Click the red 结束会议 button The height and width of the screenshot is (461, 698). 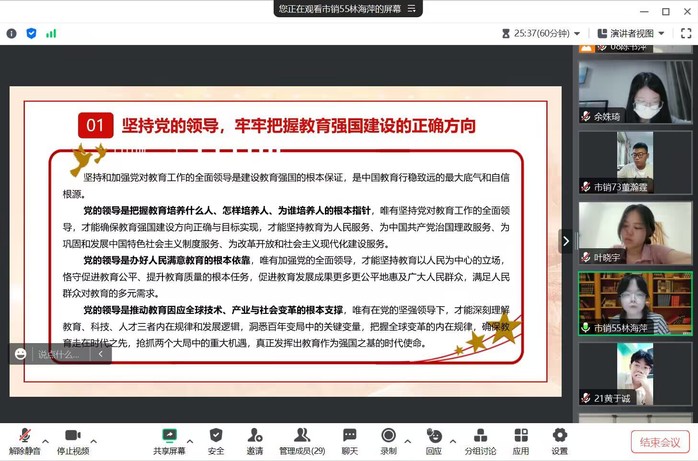(660, 442)
